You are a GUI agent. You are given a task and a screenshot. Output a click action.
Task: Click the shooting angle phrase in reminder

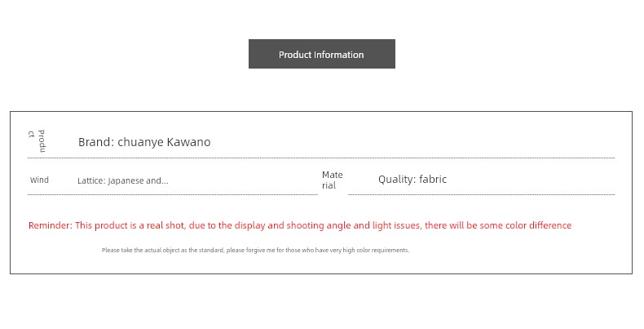(x=318, y=225)
